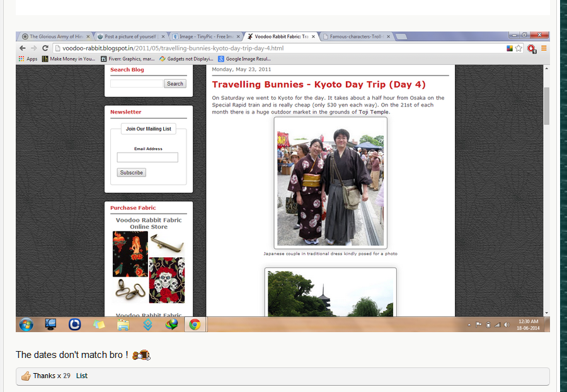The height and width of the screenshot is (392, 567).
Task: Close the Post a picture of yourself tab
Action: (x=163, y=37)
